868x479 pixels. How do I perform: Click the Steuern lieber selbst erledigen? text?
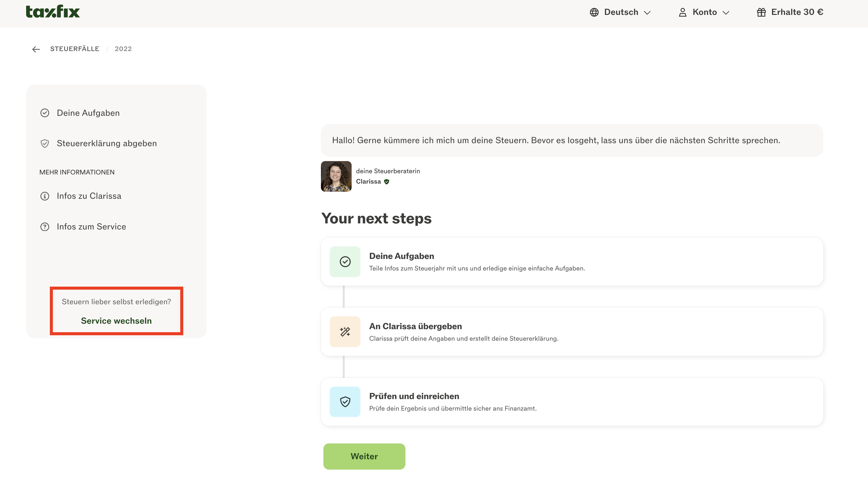[116, 302]
